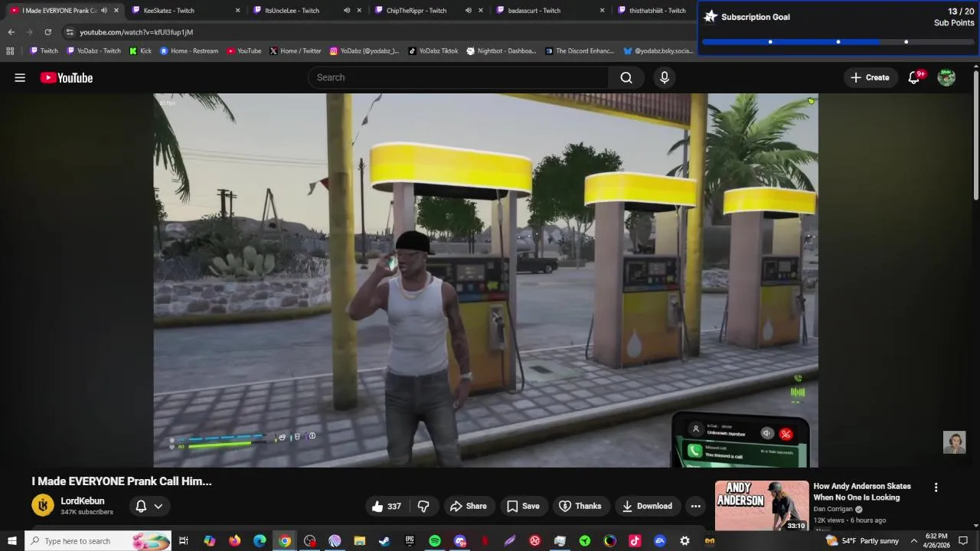The width and height of the screenshot is (980, 551).
Task: Download the video
Action: click(647, 506)
